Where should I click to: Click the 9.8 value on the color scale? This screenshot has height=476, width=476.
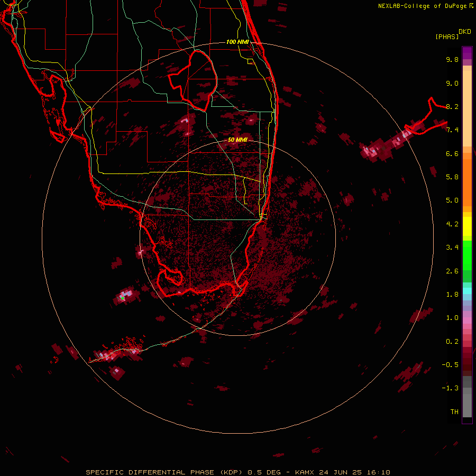click(452, 59)
